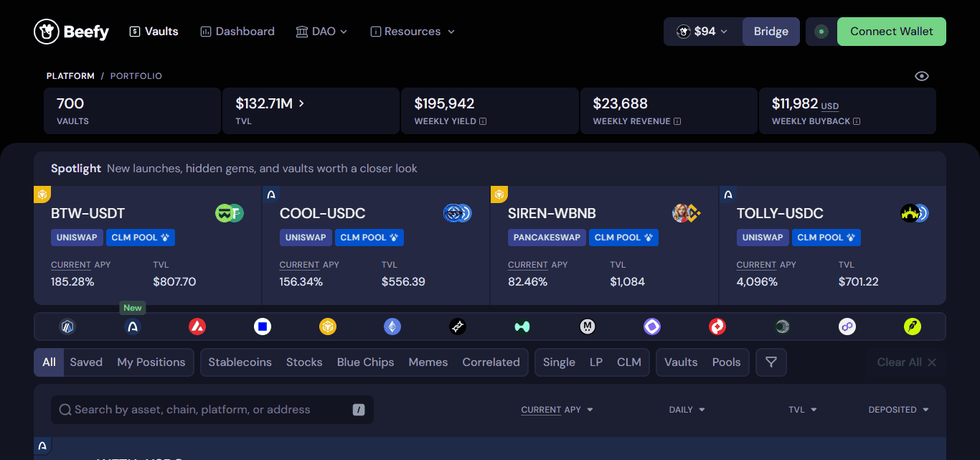The width and height of the screenshot is (980, 460).
Task: Select the purple rounded-square chain icon
Action: [652, 327]
